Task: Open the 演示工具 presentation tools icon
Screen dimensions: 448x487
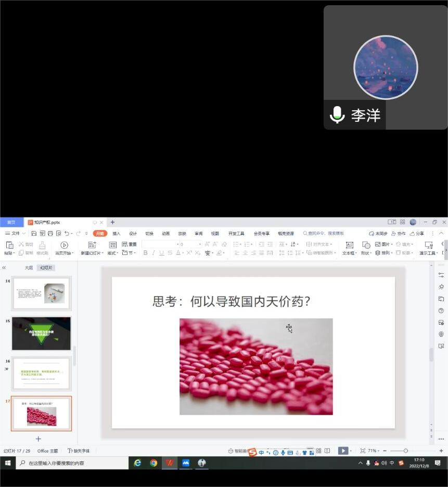Action: [x=429, y=245]
